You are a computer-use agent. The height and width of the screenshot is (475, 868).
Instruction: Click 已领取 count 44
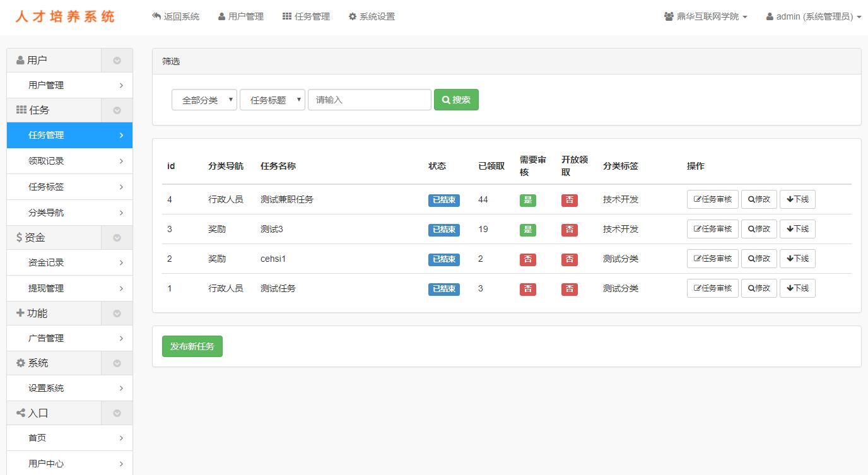[x=483, y=199]
